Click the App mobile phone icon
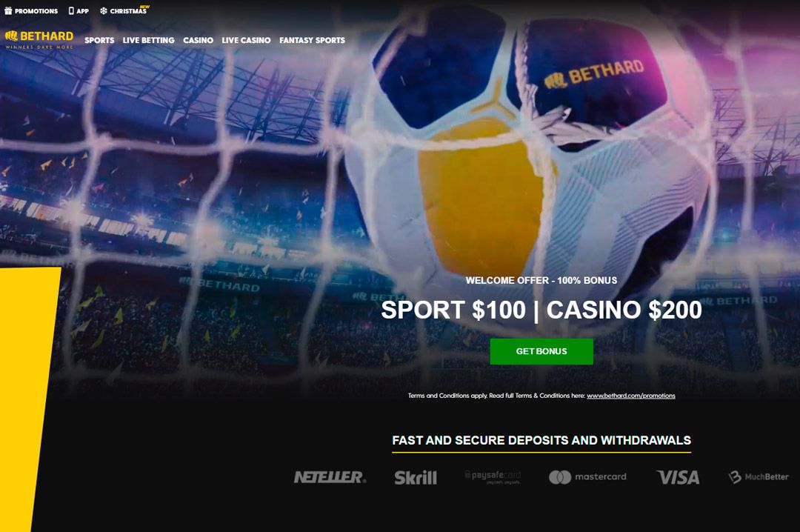This screenshot has height=532, width=800. tap(71, 10)
